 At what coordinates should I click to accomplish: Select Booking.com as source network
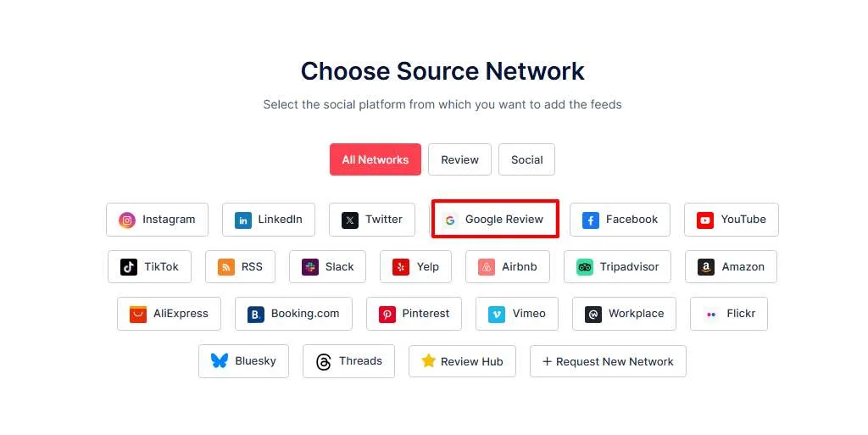[x=293, y=314]
